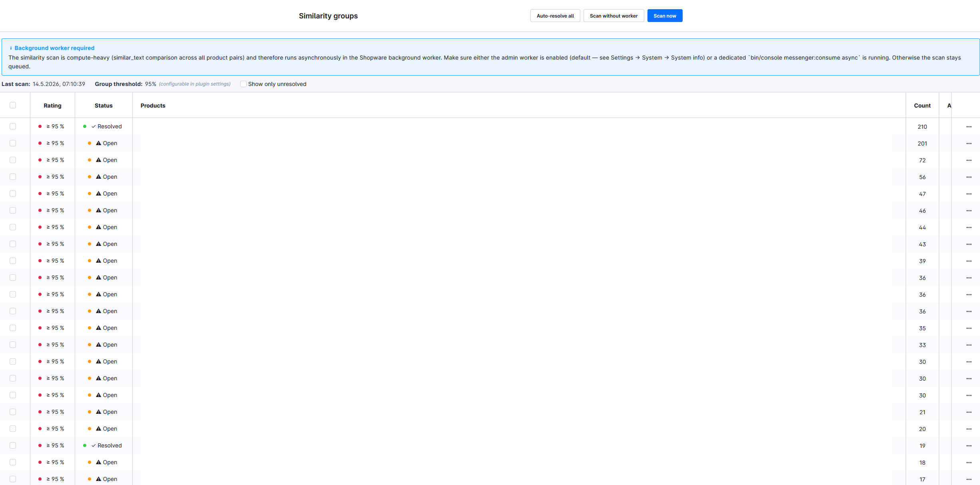Select checkbox of row with count 210
The width and height of the screenshot is (980, 485).
tap(13, 126)
